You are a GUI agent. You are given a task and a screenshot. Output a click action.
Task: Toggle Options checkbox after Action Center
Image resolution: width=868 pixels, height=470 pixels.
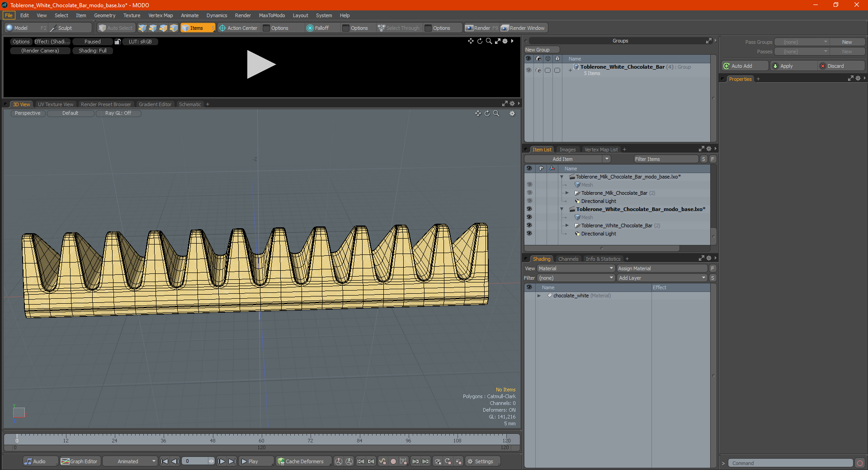coord(266,28)
